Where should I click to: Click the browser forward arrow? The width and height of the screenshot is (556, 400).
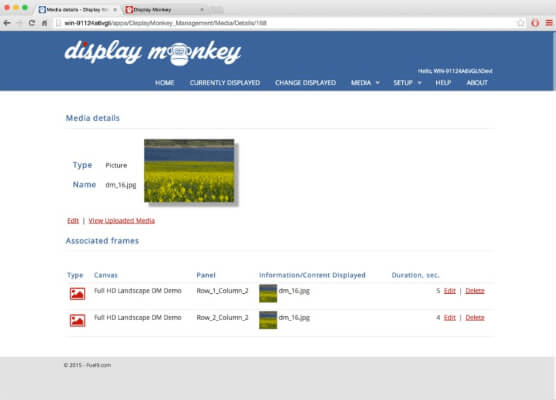click(20, 23)
